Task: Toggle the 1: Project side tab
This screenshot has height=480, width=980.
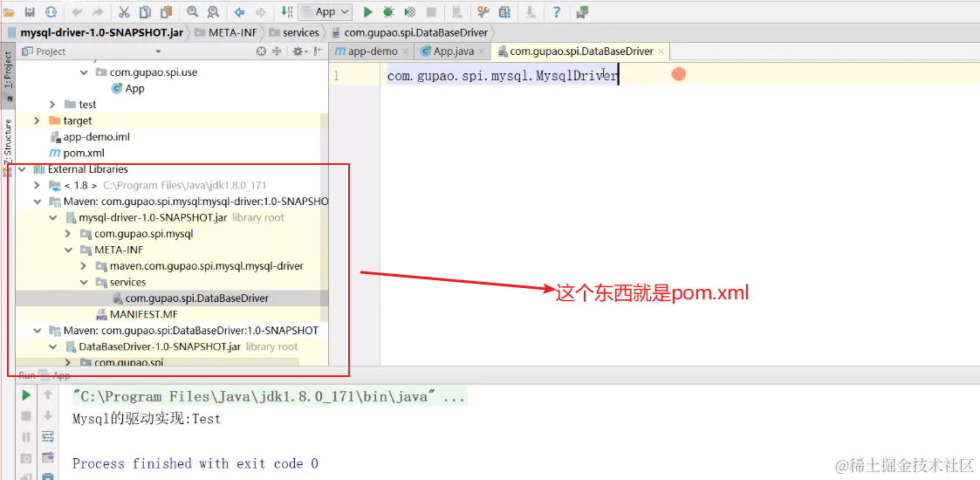Action: [8, 74]
